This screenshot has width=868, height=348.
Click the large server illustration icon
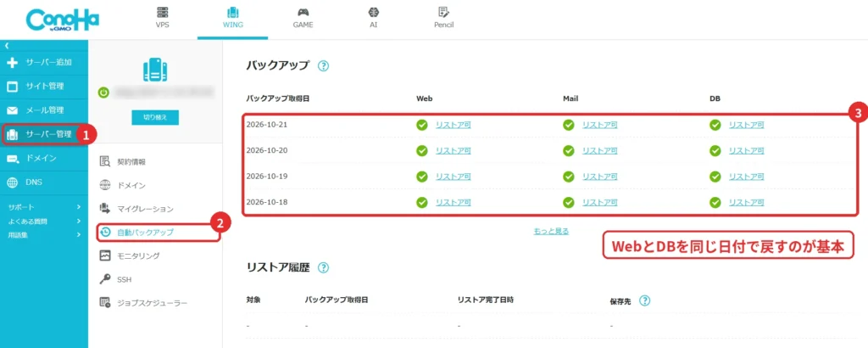point(155,70)
